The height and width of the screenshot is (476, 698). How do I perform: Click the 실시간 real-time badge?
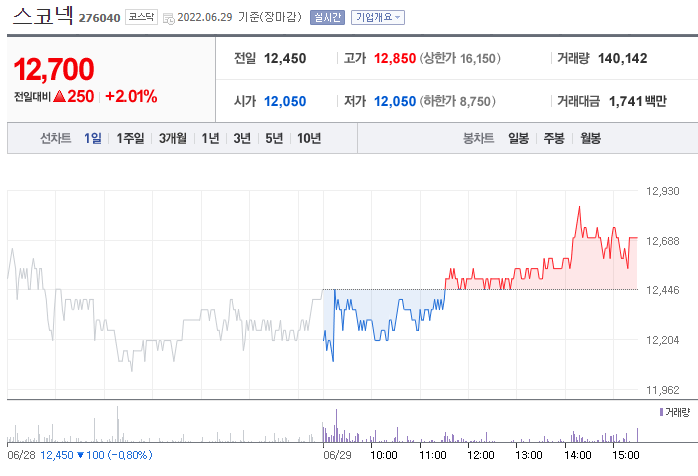(327, 17)
